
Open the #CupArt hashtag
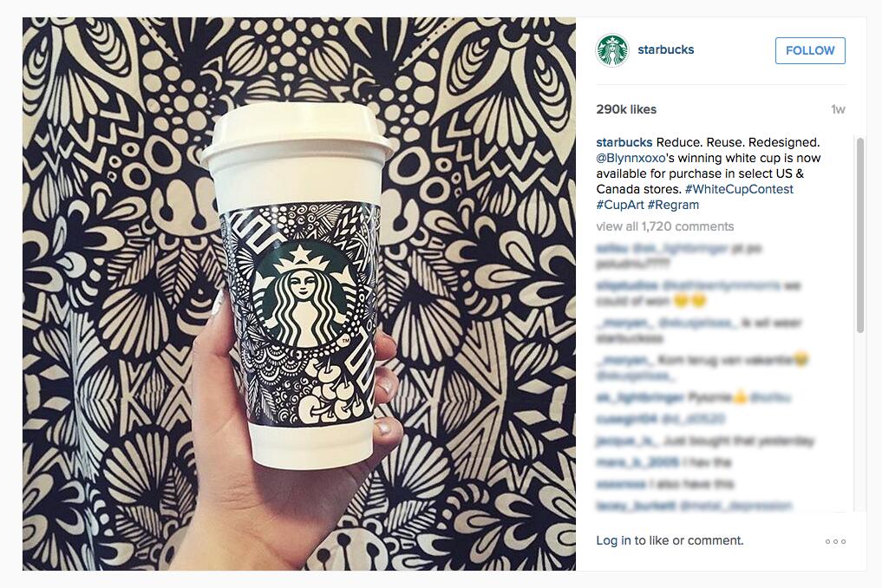(620, 205)
